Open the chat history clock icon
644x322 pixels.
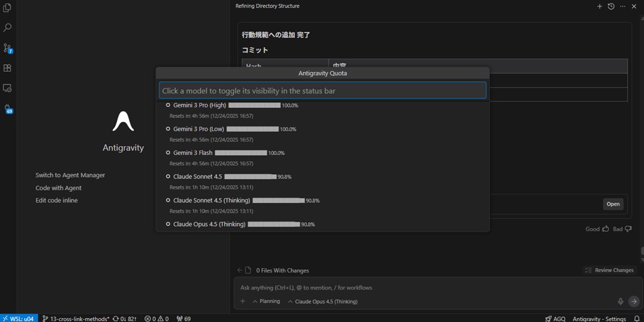[x=611, y=6]
